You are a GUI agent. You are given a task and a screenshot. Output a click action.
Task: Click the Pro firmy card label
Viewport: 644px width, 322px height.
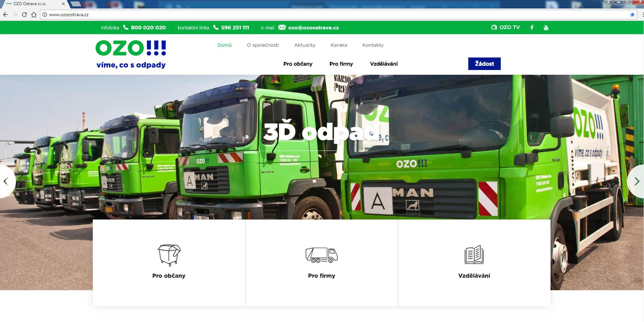[x=322, y=276]
